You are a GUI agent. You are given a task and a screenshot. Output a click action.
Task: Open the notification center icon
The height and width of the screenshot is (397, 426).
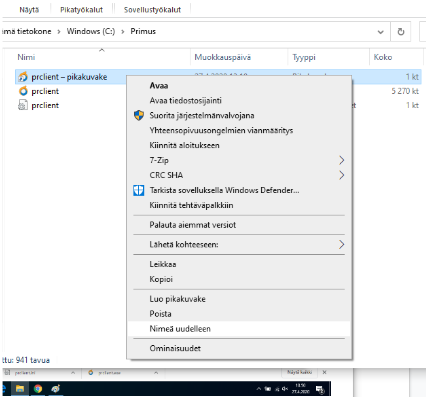tap(320, 389)
